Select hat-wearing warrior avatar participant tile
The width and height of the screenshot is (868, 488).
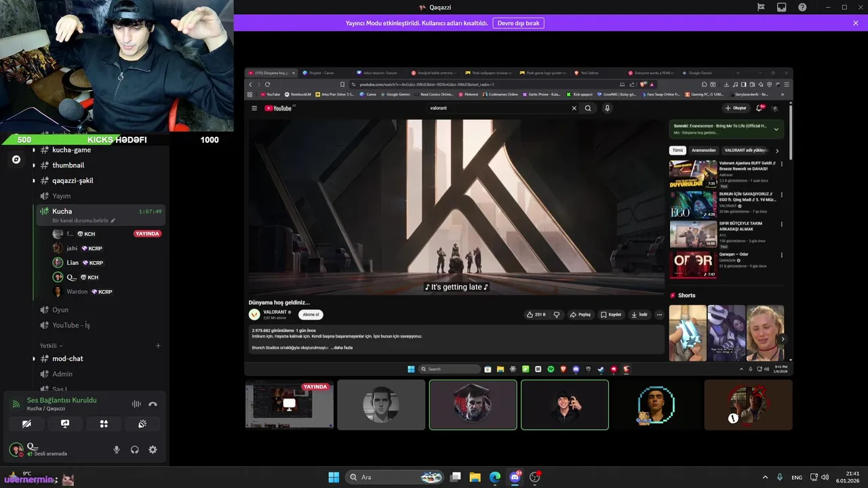[473, 405]
